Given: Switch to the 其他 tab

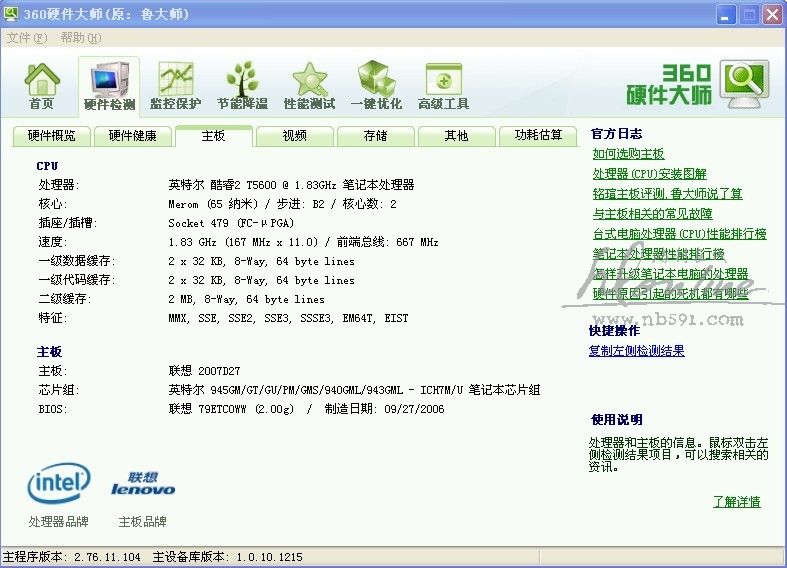Looking at the screenshot, I should tap(456, 136).
